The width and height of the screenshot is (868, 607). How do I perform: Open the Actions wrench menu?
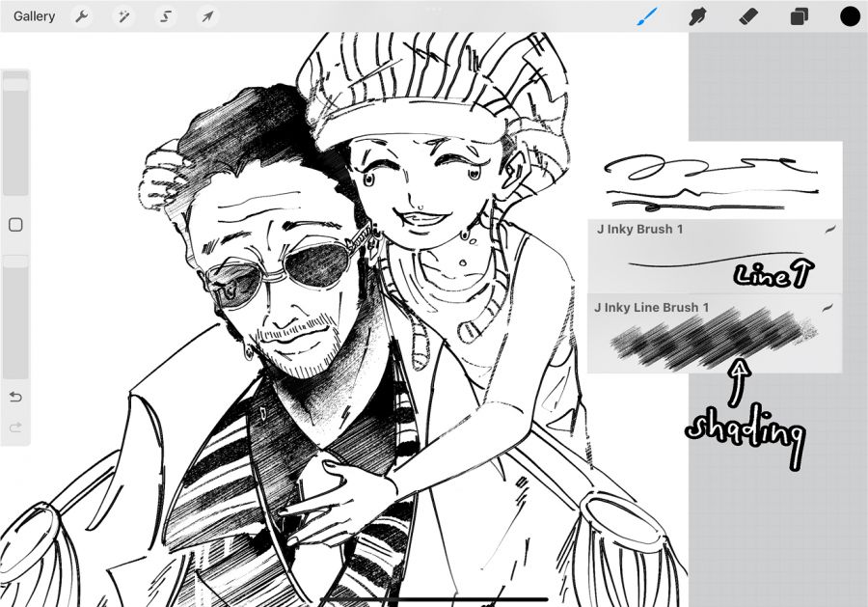pos(83,16)
